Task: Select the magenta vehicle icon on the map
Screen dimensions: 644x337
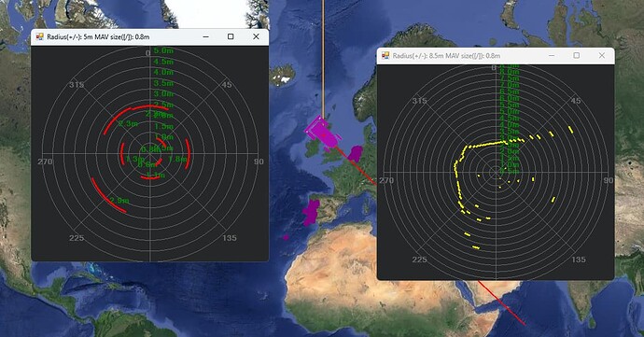Action: coord(324,132)
